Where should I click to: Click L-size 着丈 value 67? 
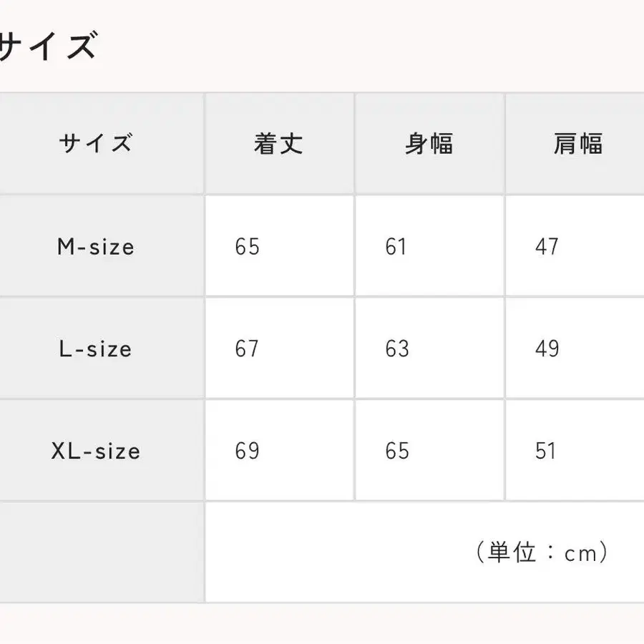point(248,350)
